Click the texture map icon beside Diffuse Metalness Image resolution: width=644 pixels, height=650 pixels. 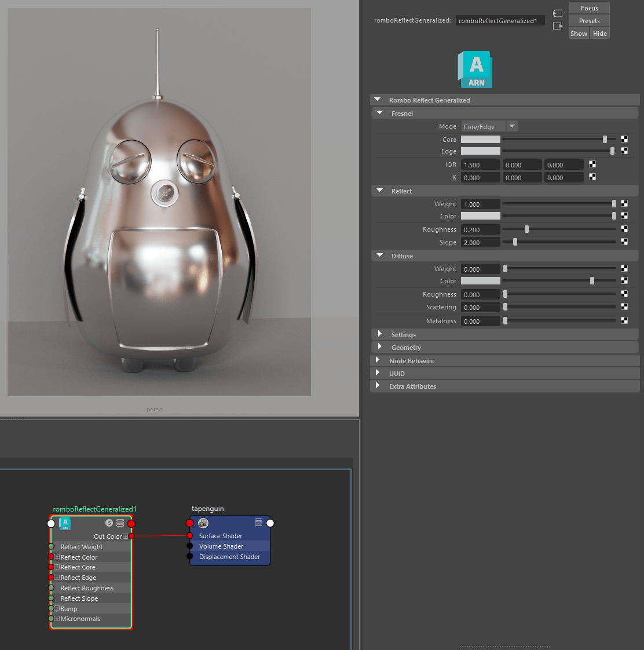point(624,320)
